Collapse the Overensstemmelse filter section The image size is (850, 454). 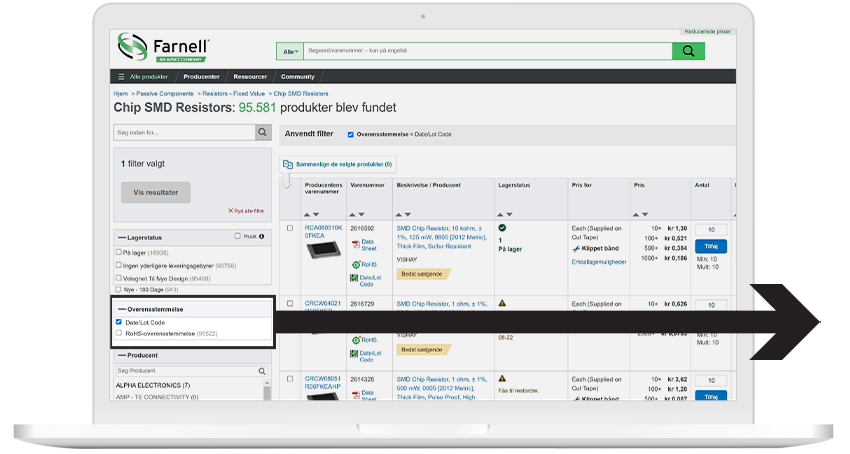point(121,309)
